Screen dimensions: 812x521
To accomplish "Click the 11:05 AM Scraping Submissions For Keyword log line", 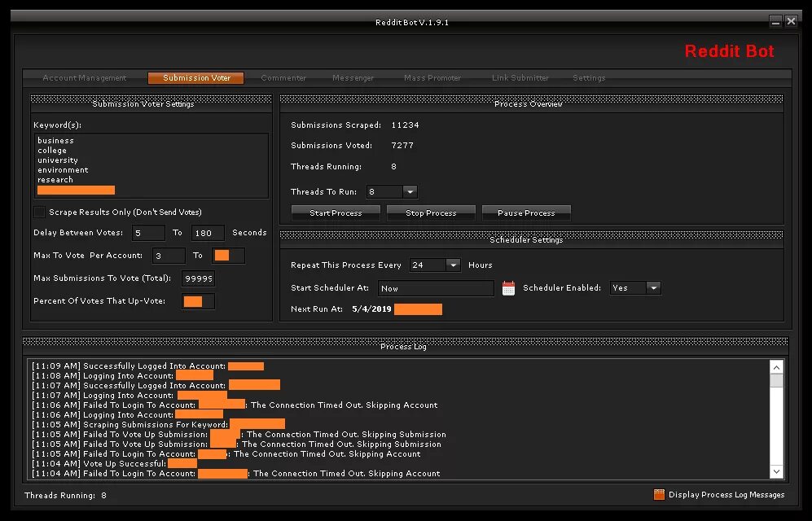I will (158, 424).
